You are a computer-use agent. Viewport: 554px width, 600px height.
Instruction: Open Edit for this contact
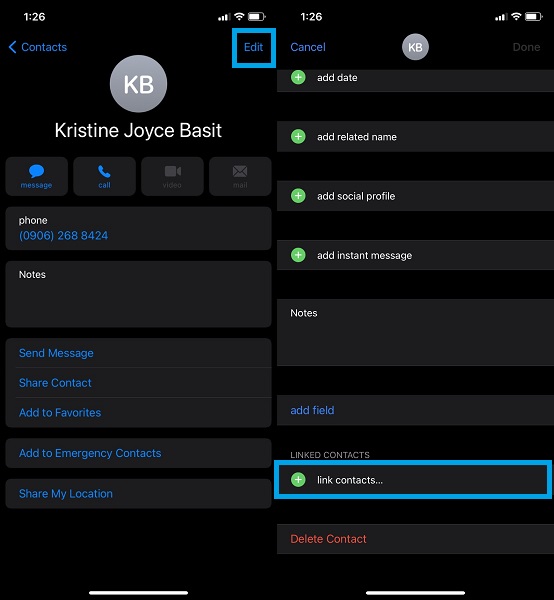253,47
